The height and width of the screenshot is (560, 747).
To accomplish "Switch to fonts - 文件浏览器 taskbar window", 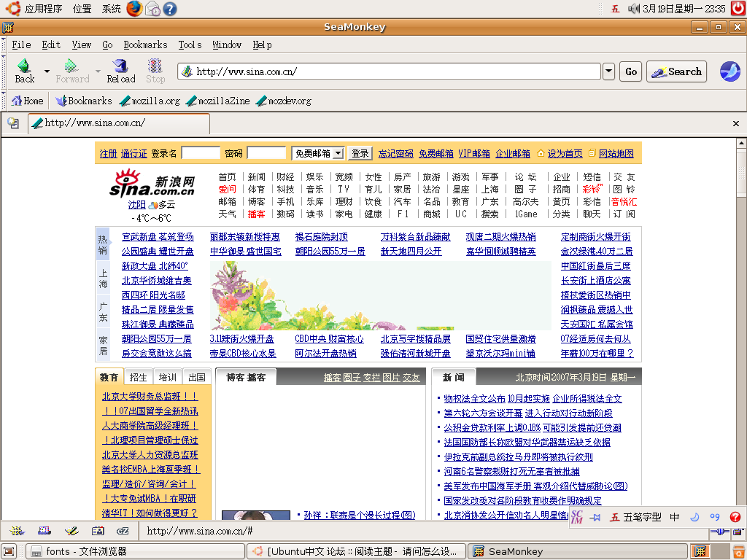I will coord(135,551).
